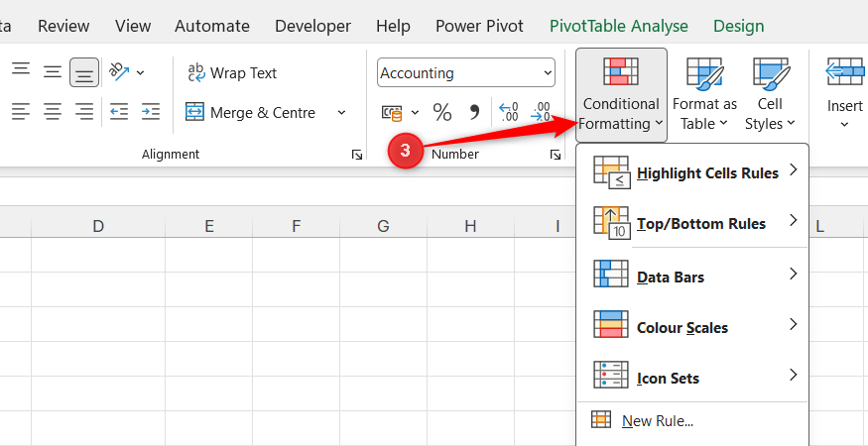Choose New Rule... menu item
The image size is (868, 446).
coord(693,421)
